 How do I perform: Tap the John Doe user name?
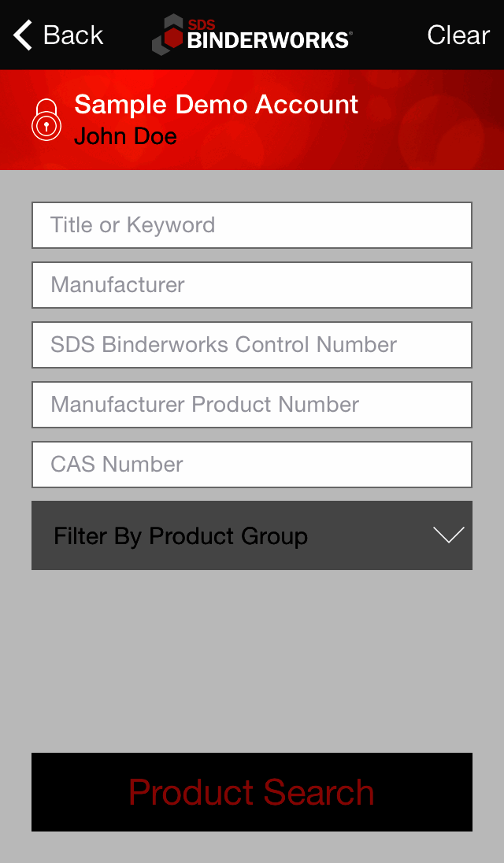[x=125, y=136]
